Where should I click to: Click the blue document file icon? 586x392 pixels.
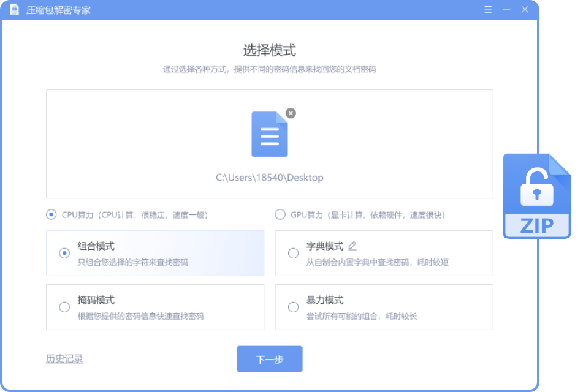[x=270, y=134]
